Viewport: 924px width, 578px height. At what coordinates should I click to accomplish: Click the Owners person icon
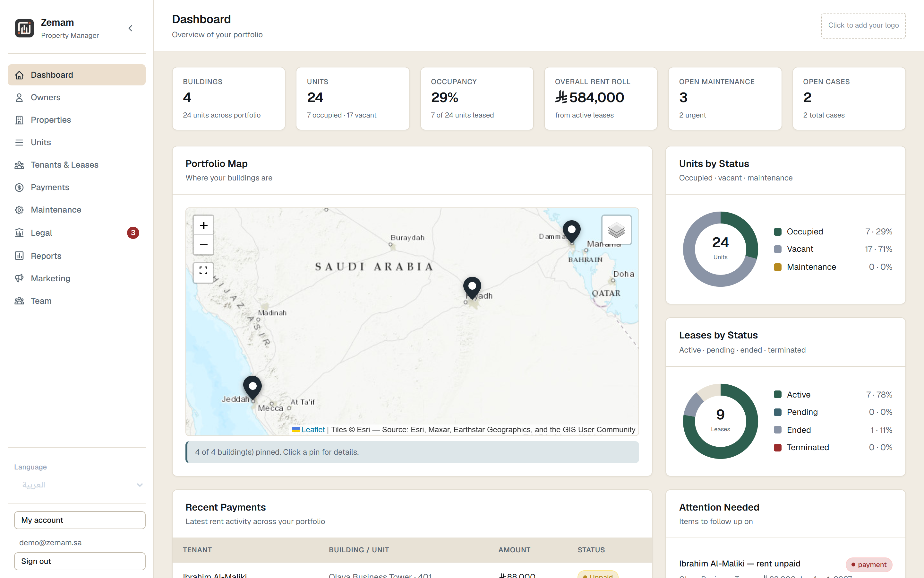(19, 98)
